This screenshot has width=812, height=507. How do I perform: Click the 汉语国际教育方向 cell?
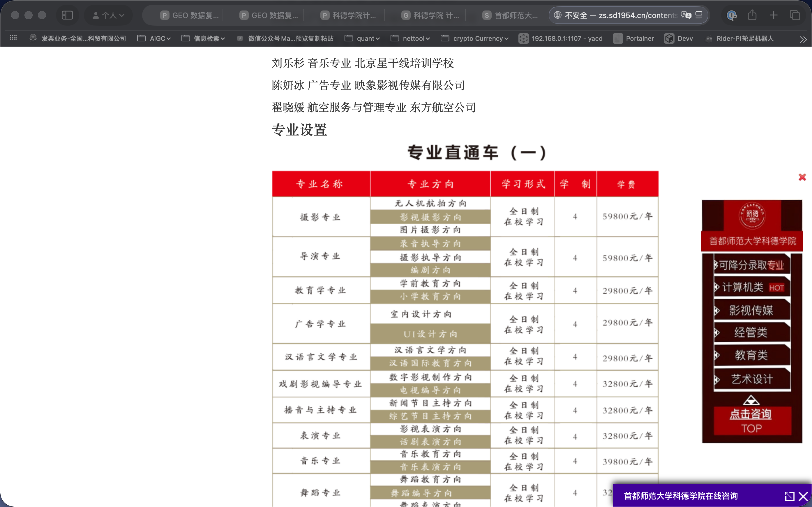tap(430, 363)
